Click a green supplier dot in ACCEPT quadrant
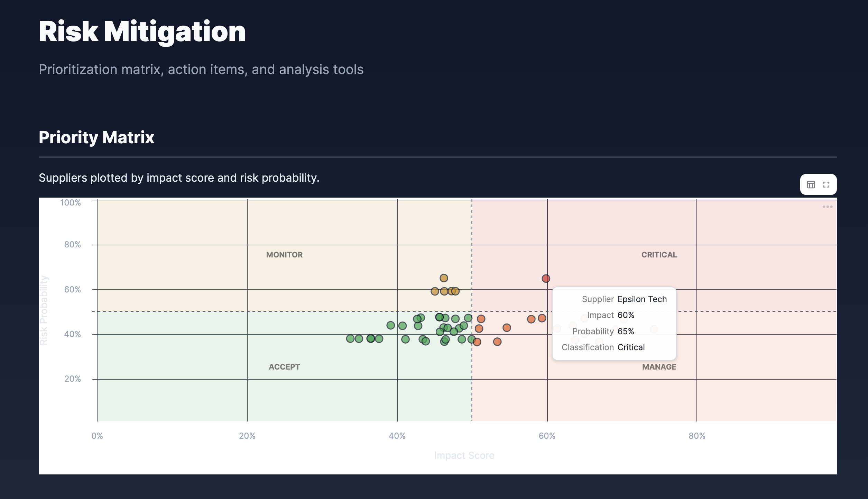This screenshot has height=499, width=868. click(x=402, y=325)
